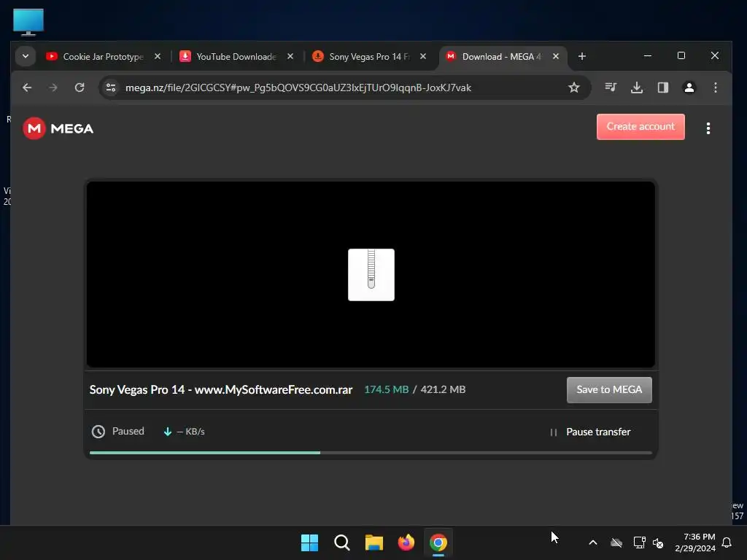Click the Save to MEGA button
This screenshot has height=560, width=747.
pyautogui.click(x=609, y=390)
